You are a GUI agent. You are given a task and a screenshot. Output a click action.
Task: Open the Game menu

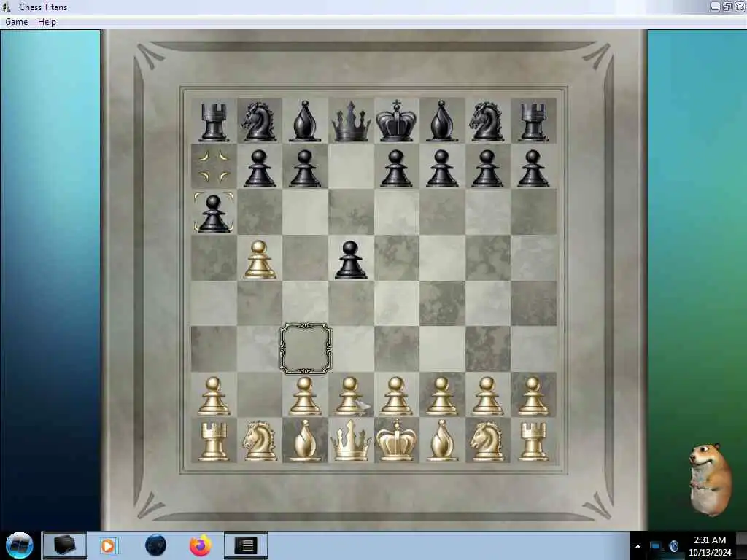coord(17,22)
